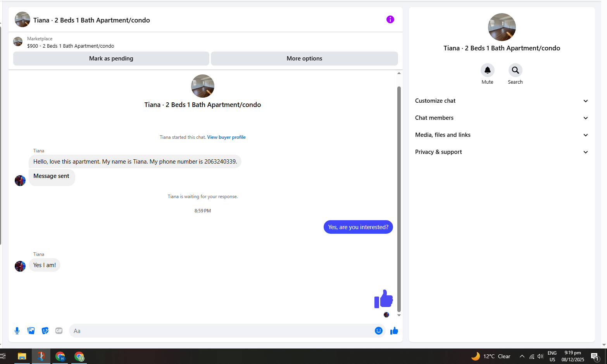
Task: Click the chat scrollbar up arrow
Action: pos(399,73)
